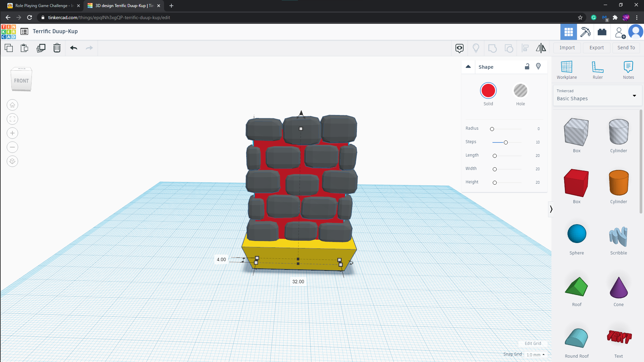Edit the 4.00 height dimension field
Viewport: 644px width, 362px height.
[221, 259]
